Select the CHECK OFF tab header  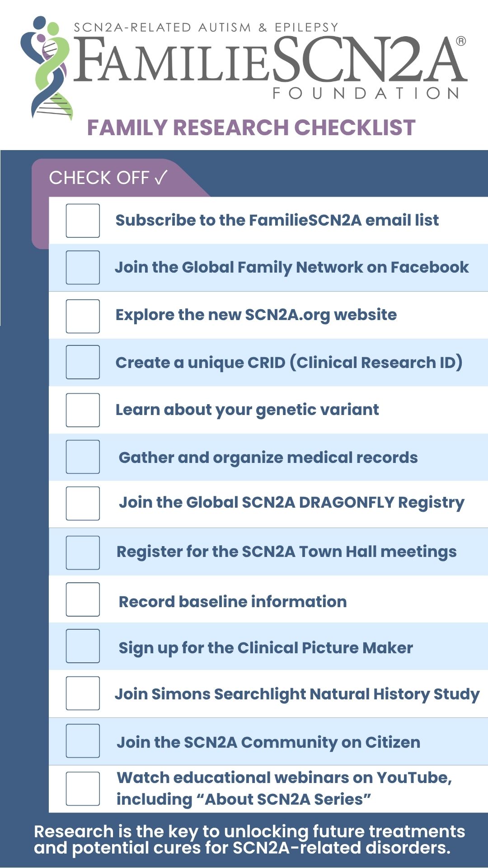(108, 178)
